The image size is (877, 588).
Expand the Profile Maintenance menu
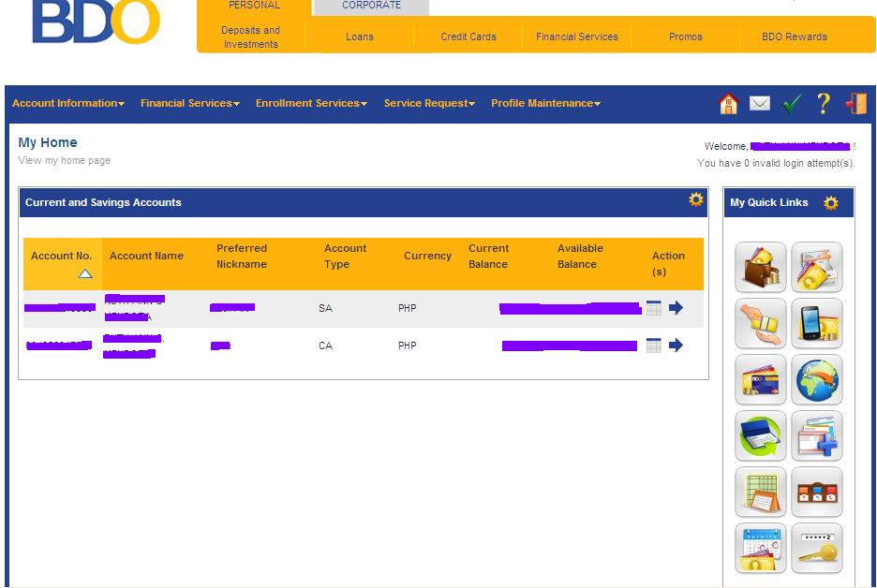click(546, 103)
